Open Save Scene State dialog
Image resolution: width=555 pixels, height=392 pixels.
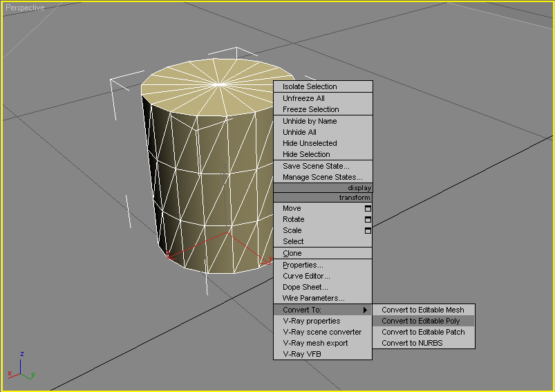(323, 166)
